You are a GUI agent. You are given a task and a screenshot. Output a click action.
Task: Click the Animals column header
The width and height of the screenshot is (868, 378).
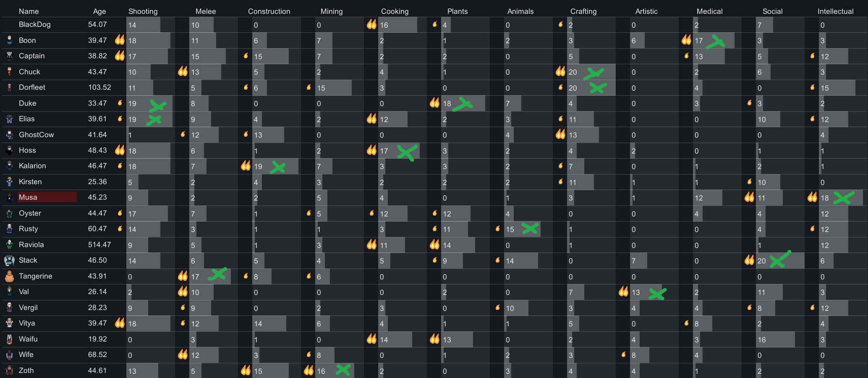click(520, 11)
